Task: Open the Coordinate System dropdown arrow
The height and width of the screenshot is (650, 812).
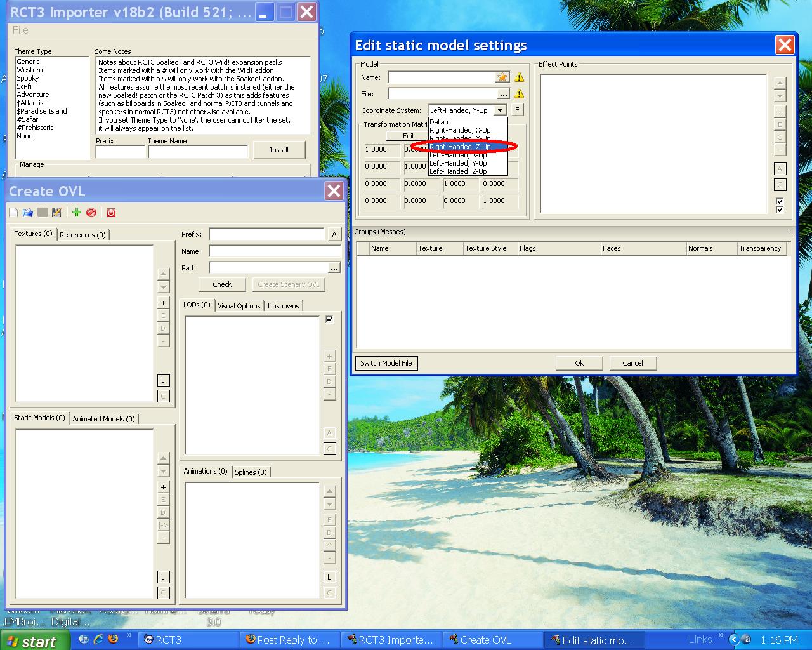Action: tap(500, 110)
